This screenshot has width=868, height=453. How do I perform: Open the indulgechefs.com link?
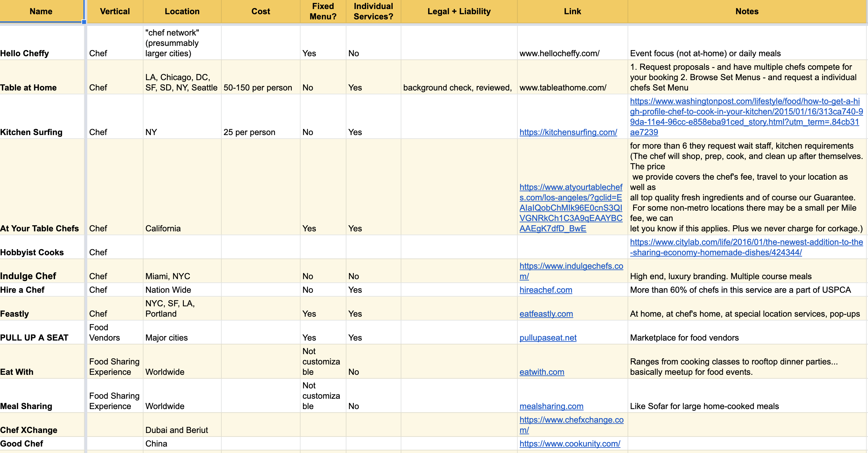click(x=571, y=271)
